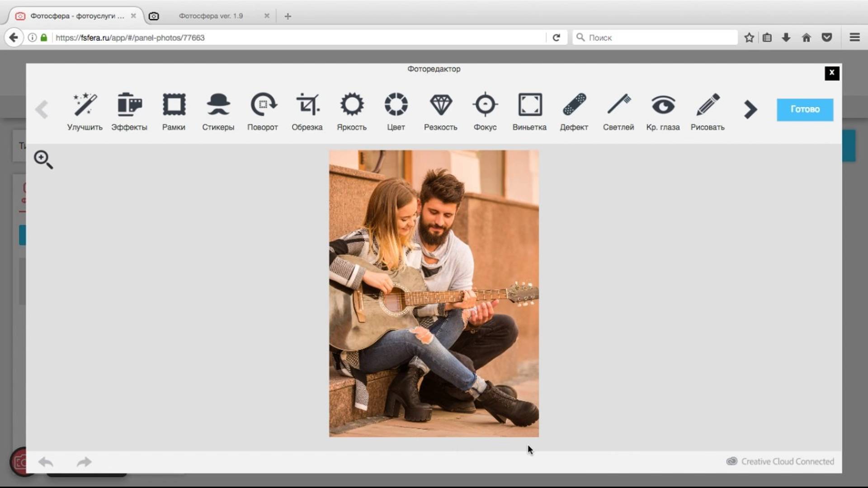Open the Стикеры stickers tool
This screenshot has width=868, height=488.
[218, 111]
